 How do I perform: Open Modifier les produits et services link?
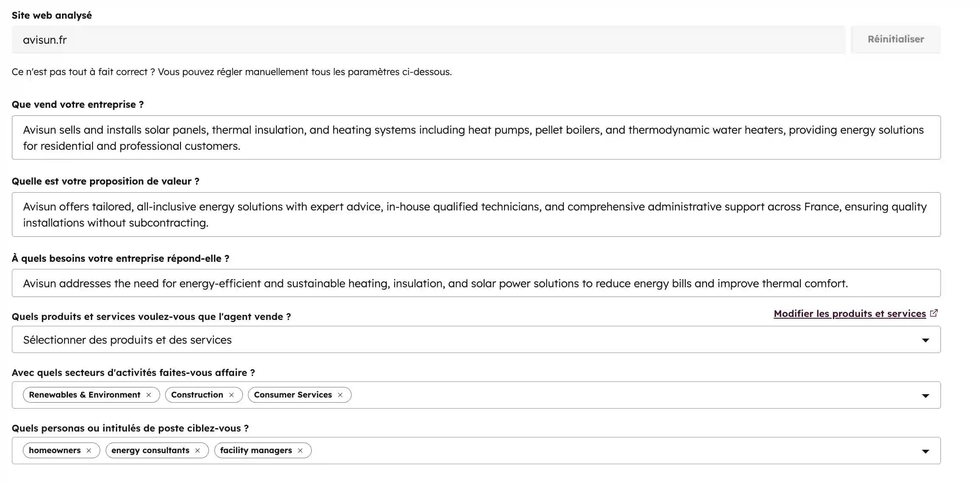click(849, 314)
